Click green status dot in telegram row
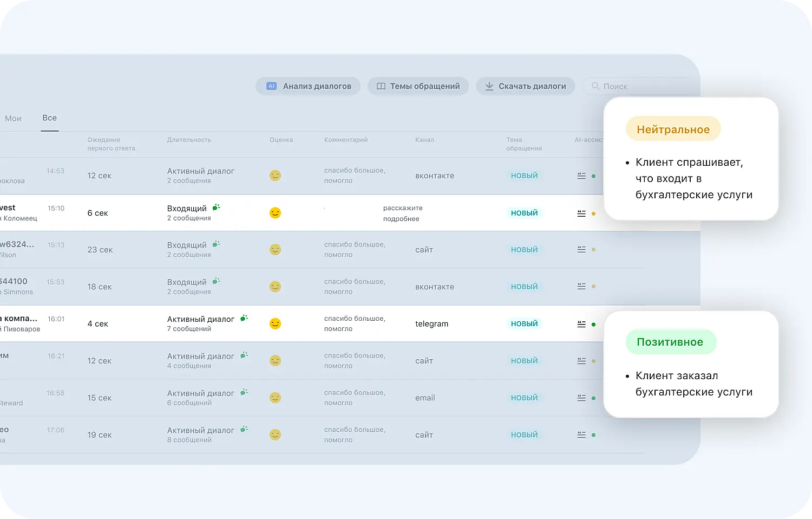This screenshot has height=519, width=812. click(594, 325)
